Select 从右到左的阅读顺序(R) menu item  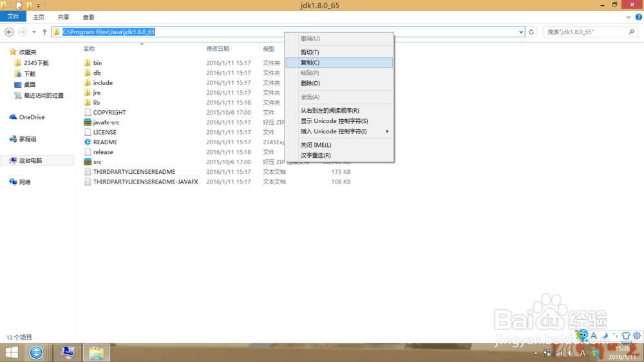click(x=339, y=111)
